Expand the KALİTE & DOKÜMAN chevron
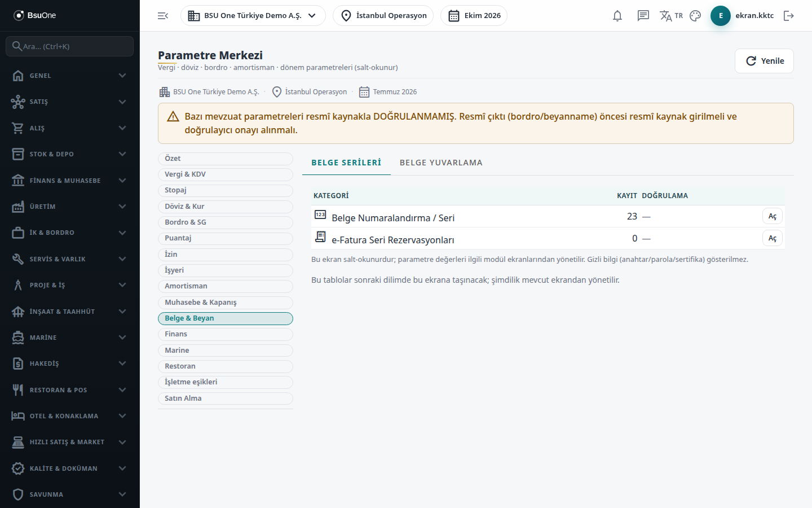The width and height of the screenshot is (812, 508). click(x=122, y=468)
